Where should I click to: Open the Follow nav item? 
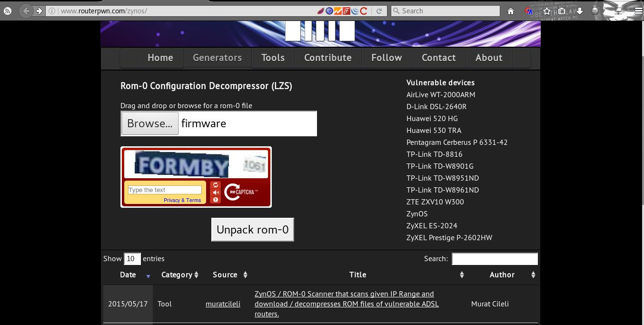click(x=386, y=58)
